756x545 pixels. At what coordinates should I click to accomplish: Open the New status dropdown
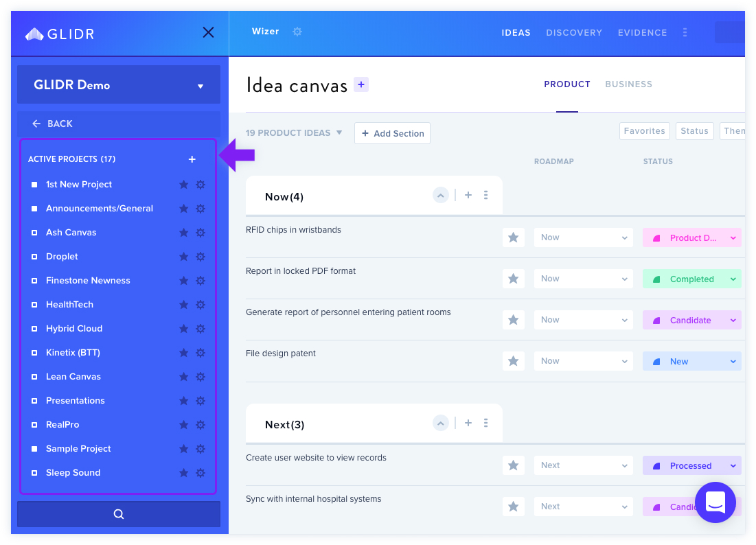692,361
